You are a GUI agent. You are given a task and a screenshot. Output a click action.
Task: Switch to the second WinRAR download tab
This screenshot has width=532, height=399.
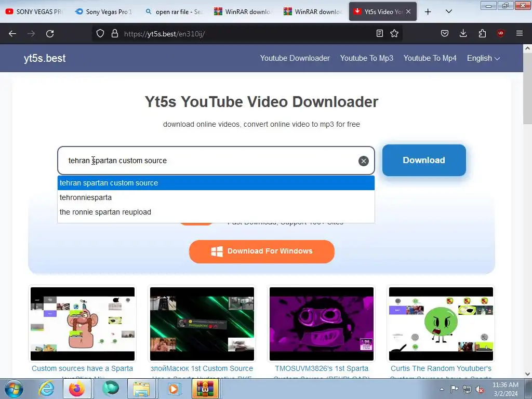click(313, 11)
